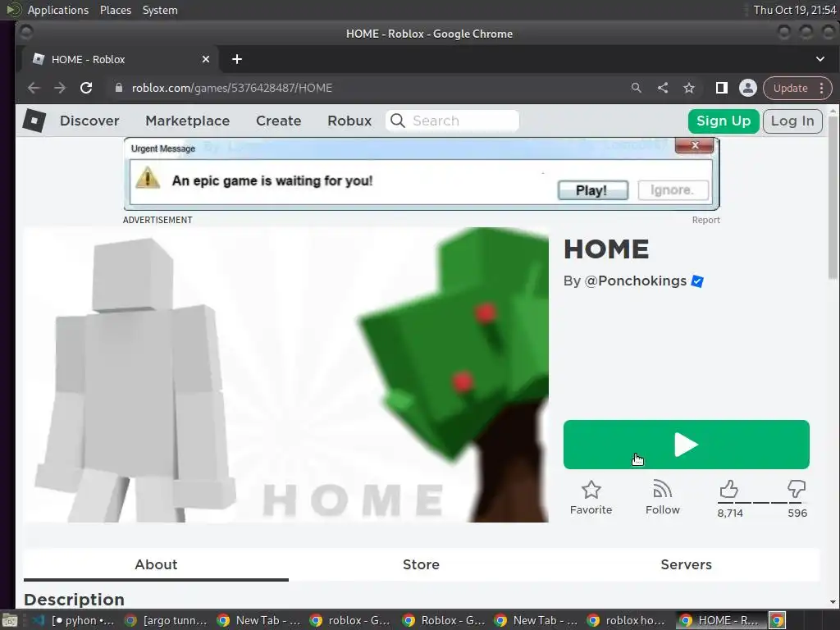Viewport: 840px width, 630px height.
Task: Click the green Sign Up button
Action: tap(724, 121)
